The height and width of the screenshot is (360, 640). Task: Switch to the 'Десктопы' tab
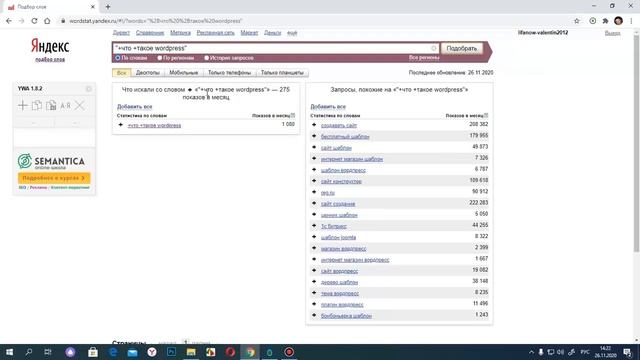click(x=147, y=73)
